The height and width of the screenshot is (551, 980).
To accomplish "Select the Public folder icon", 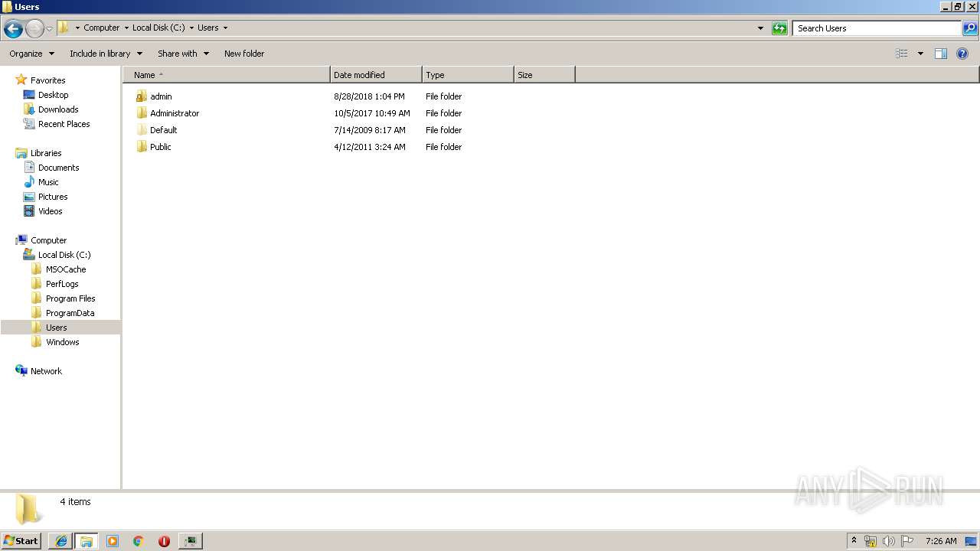I will [x=142, y=147].
